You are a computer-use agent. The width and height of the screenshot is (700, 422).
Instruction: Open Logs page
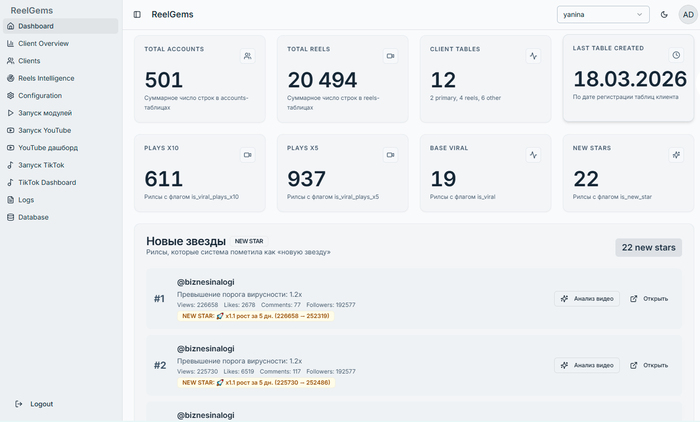pos(61,200)
